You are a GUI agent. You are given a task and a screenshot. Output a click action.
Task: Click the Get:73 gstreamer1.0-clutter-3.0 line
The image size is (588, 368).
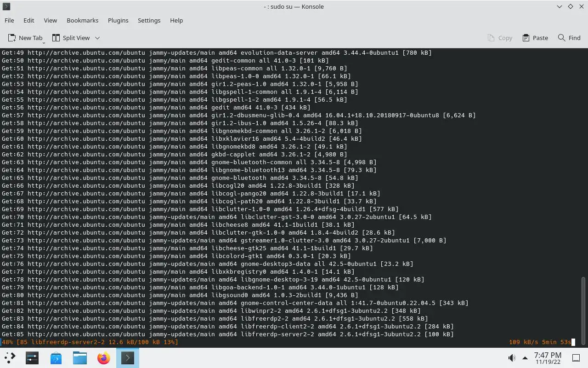click(x=224, y=241)
